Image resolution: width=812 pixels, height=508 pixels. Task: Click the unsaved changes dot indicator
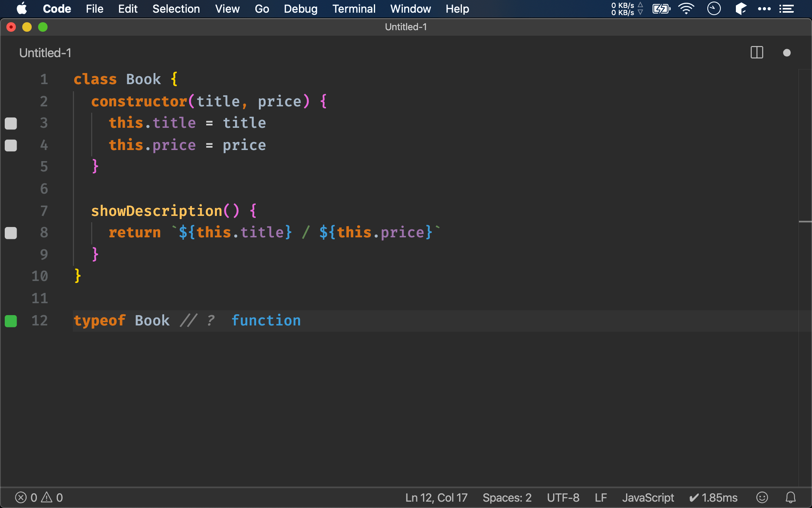pyautogui.click(x=787, y=53)
